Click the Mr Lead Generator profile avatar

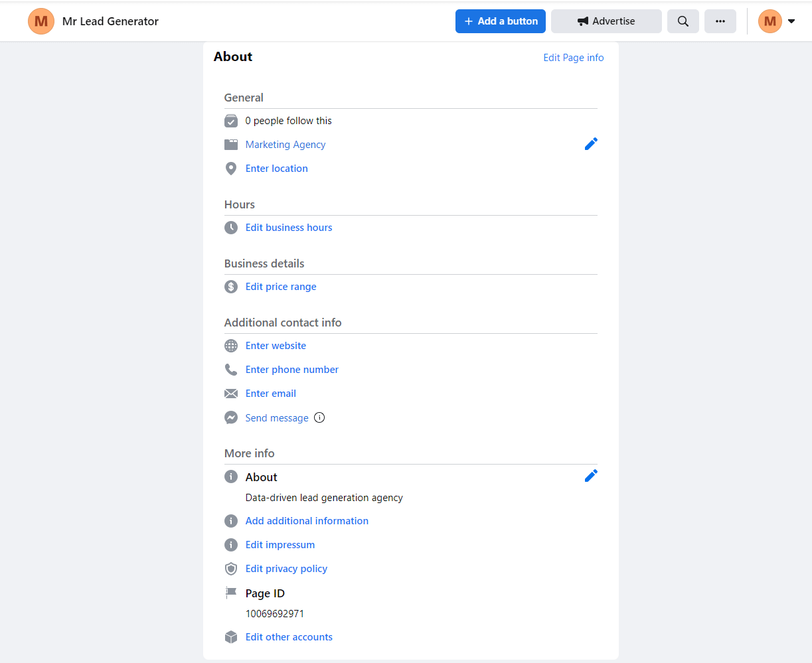pyautogui.click(x=41, y=21)
